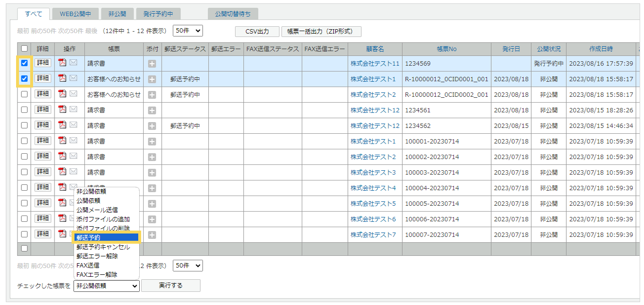Toggle the select-all checkbox in the header
This screenshot has width=644, height=305.
(x=24, y=49)
